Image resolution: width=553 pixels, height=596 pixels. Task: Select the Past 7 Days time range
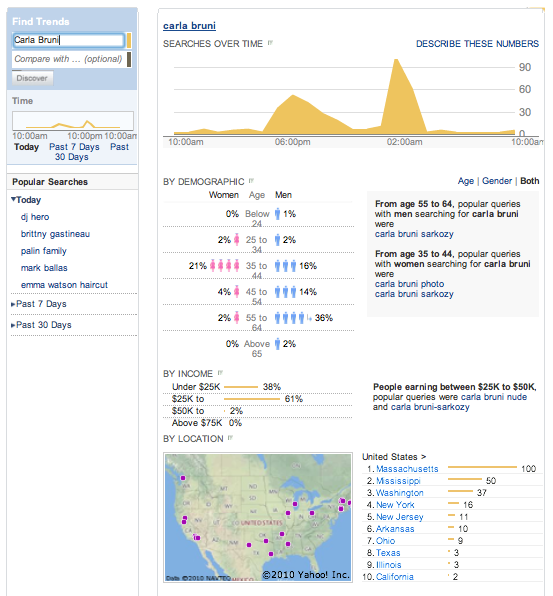[x=74, y=147]
